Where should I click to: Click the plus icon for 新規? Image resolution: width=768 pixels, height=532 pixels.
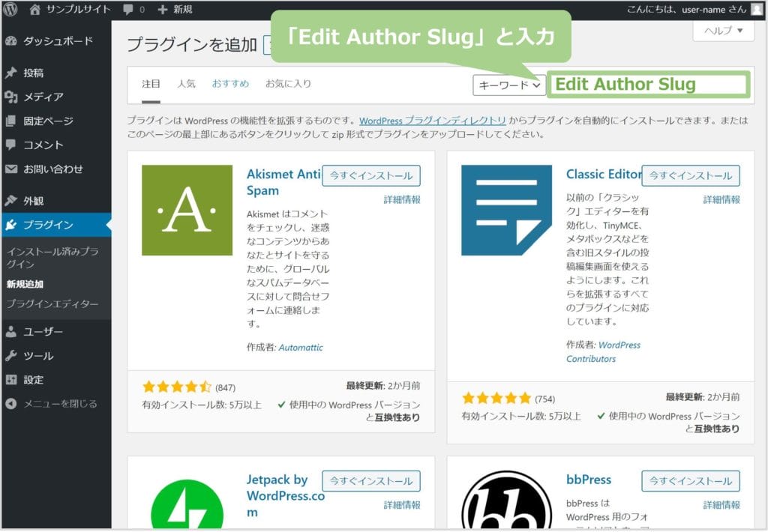pos(163,9)
